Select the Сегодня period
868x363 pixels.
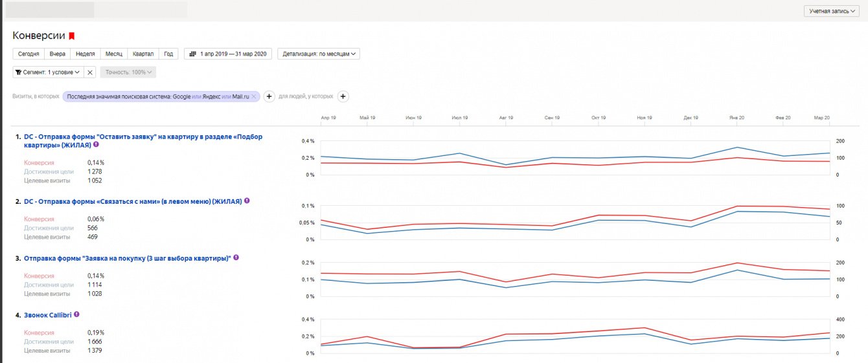point(29,54)
